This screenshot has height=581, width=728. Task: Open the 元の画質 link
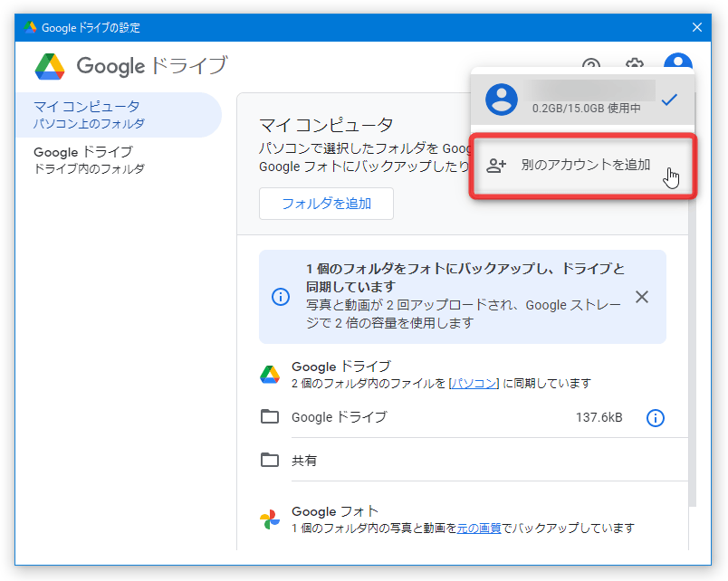(479, 529)
